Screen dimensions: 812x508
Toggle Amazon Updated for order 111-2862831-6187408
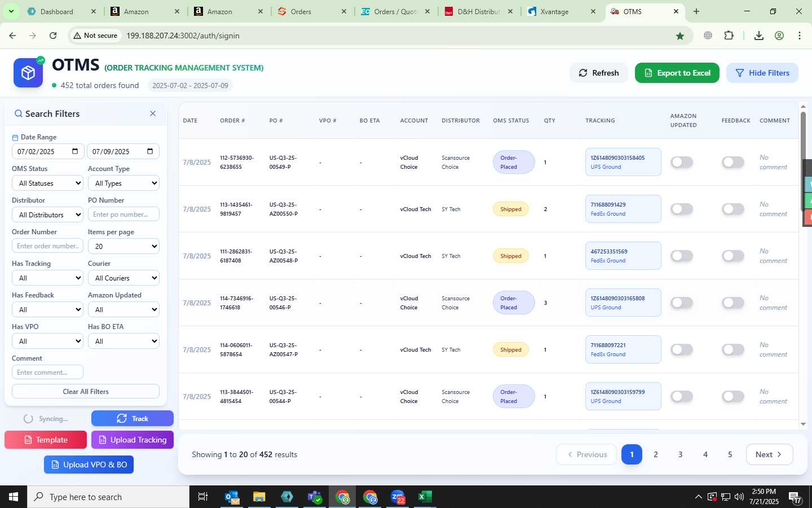[x=681, y=256]
